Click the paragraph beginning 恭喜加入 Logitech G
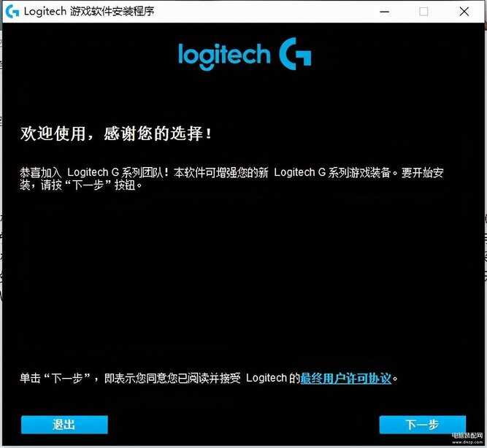 click(x=231, y=179)
